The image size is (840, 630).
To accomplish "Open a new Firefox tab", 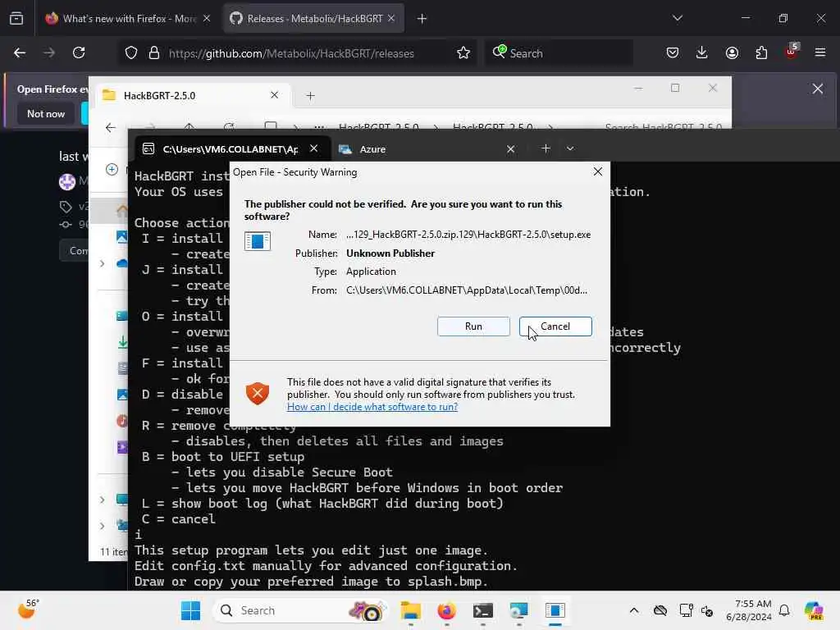I will 422,19.
